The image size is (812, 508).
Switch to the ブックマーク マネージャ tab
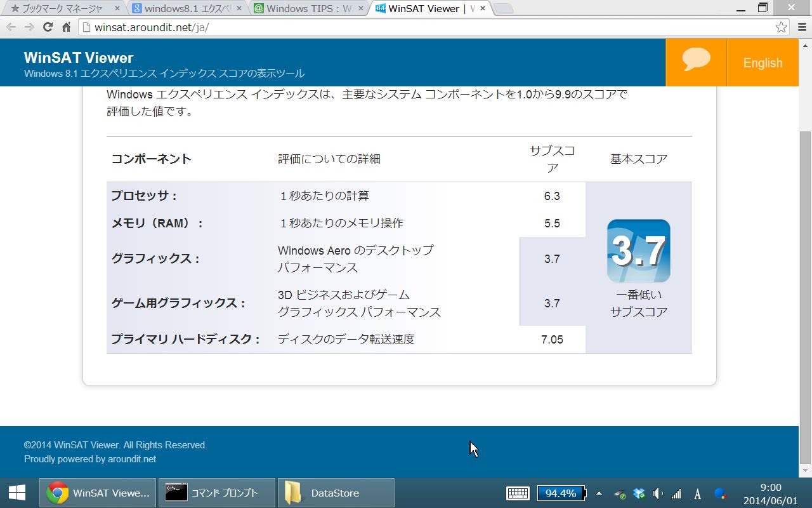(x=63, y=9)
